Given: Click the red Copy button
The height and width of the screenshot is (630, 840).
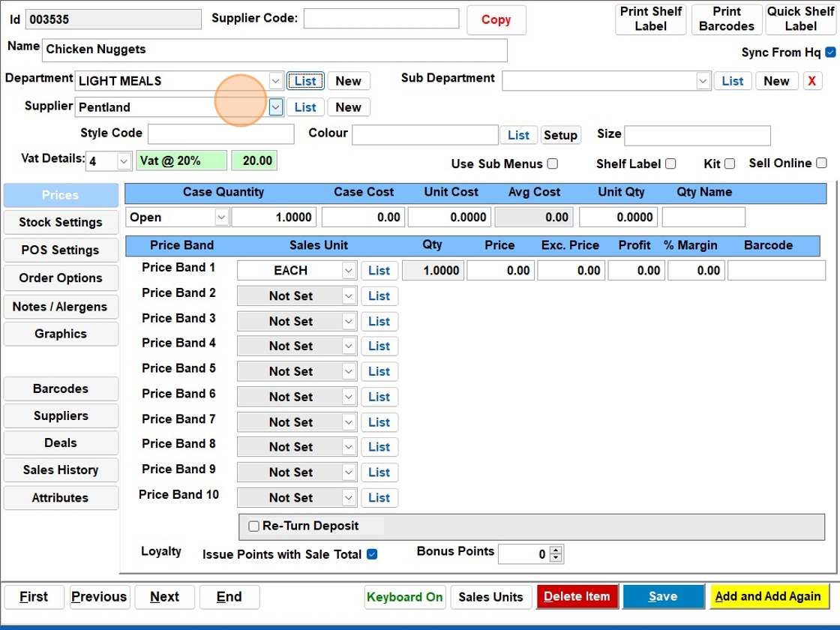Looking at the screenshot, I should 496,19.
